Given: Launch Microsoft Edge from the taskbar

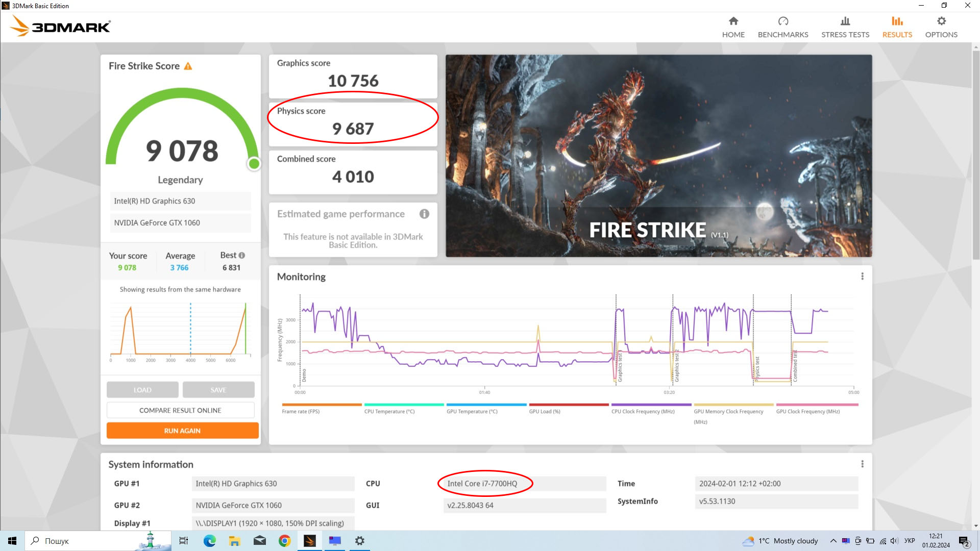Looking at the screenshot, I should (x=209, y=541).
